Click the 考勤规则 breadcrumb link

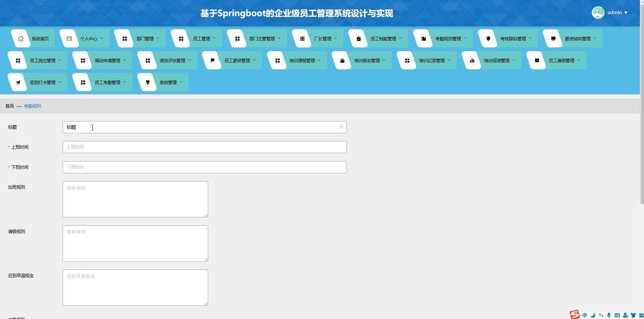(32, 106)
